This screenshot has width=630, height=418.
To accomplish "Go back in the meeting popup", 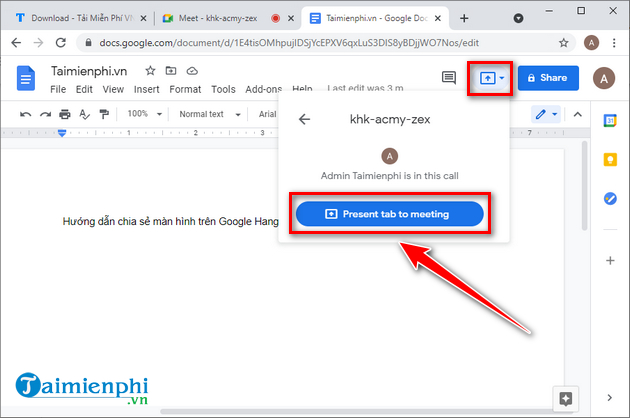I will tap(304, 119).
